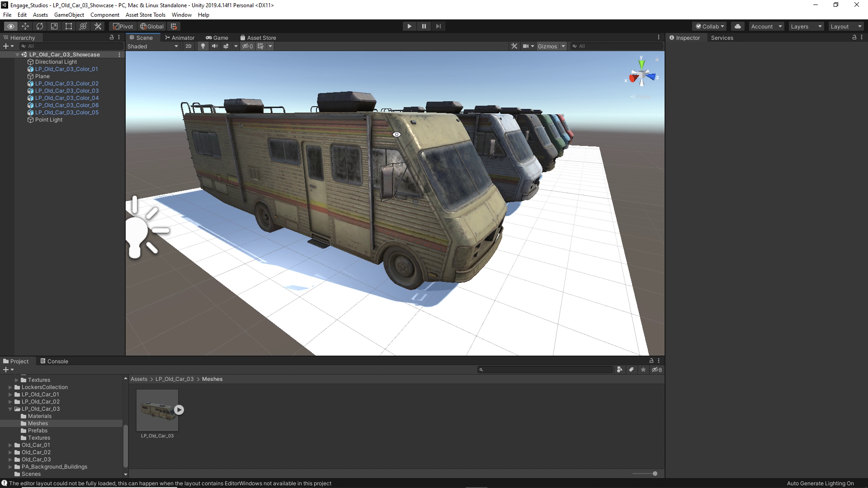Select the View (hand) tool
Image resolution: width=868 pixels, height=488 pixels.
tap(11, 26)
